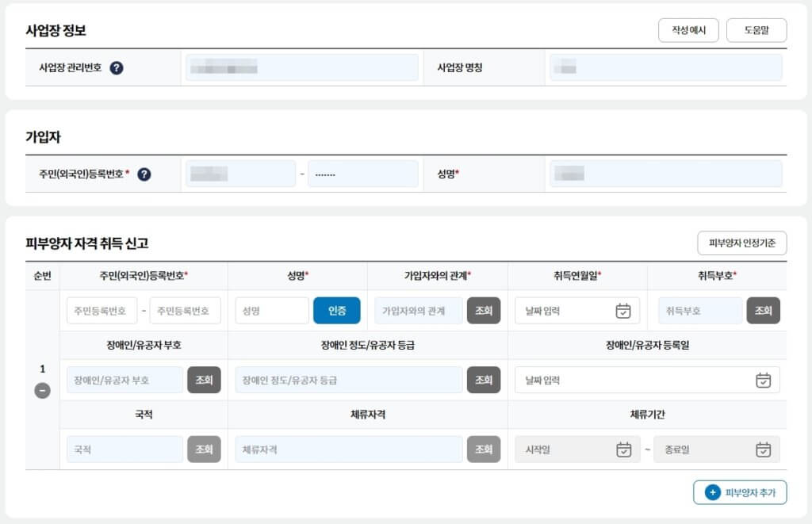The height and width of the screenshot is (524, 812).
Task: Click 조회 next to 국적 field
Action: coord(204,449)
